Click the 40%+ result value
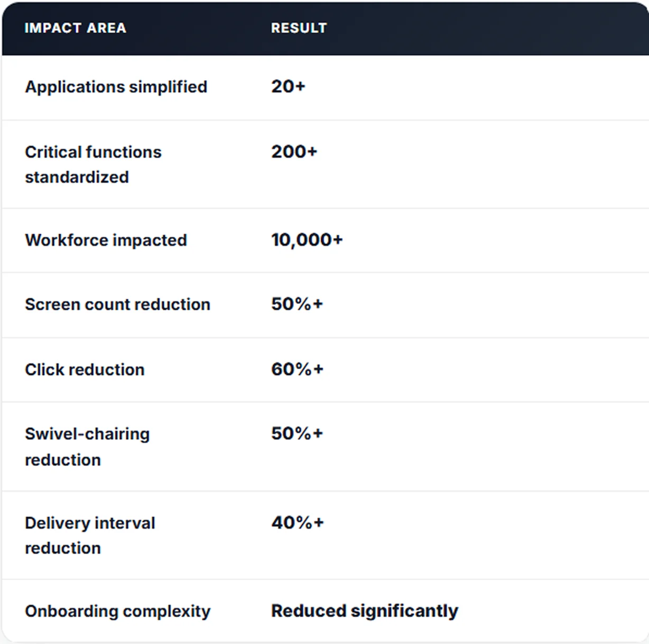This screenshot has height=644, width=649. click(x=297, y=523)
